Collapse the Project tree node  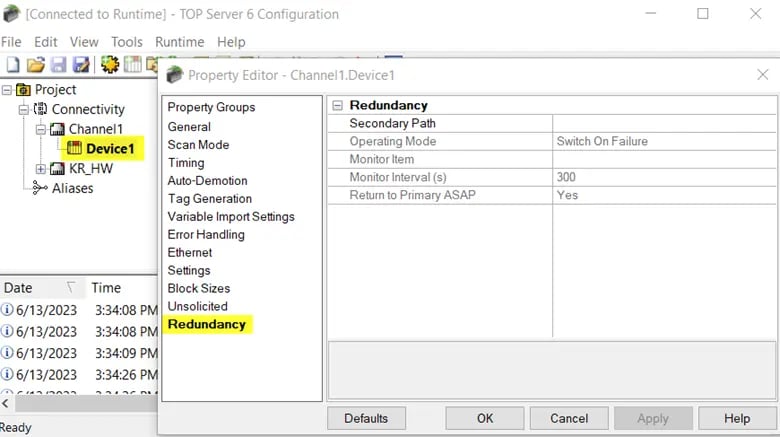pos(7,90)
